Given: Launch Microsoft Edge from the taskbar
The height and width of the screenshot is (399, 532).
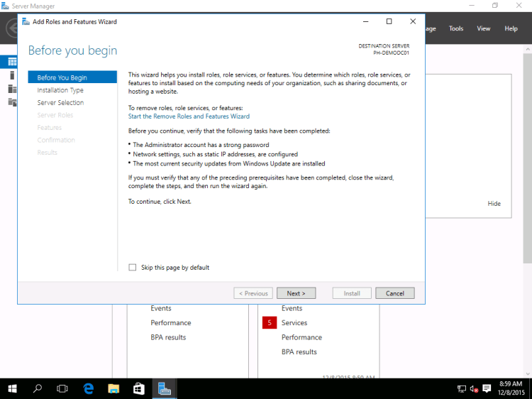Looking at the screenshot, I should click(x=89, y=388).
